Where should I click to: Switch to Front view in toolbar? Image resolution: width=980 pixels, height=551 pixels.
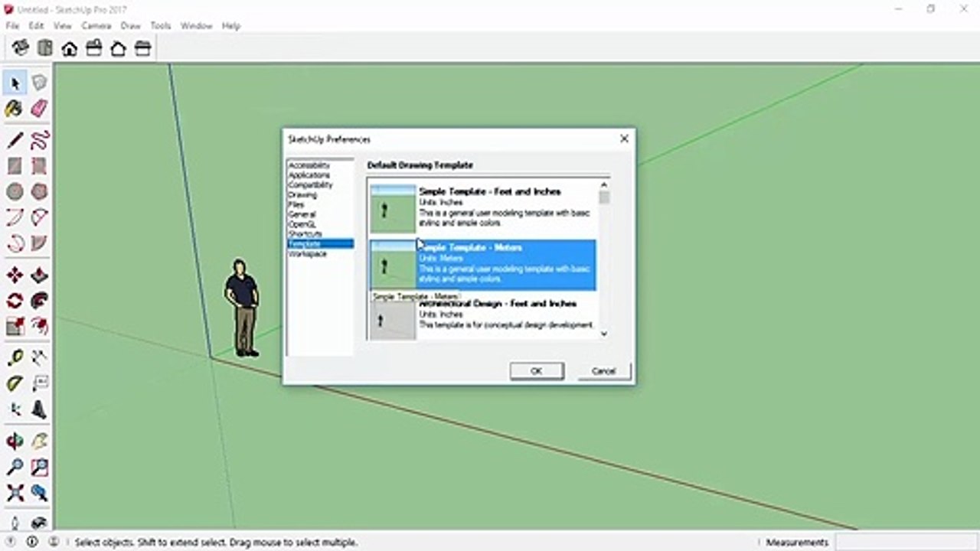pyautogui.click(x=70, y=48)
